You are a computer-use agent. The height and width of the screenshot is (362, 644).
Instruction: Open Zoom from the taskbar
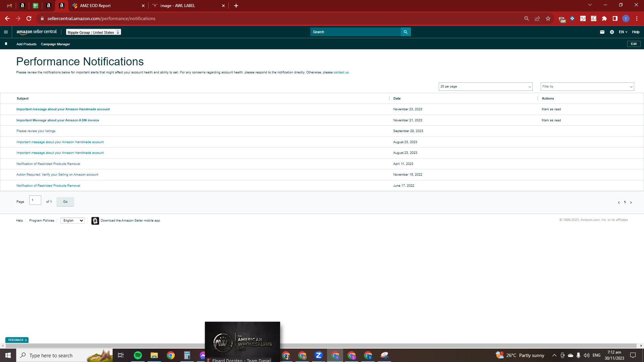[x=319, y=355]
